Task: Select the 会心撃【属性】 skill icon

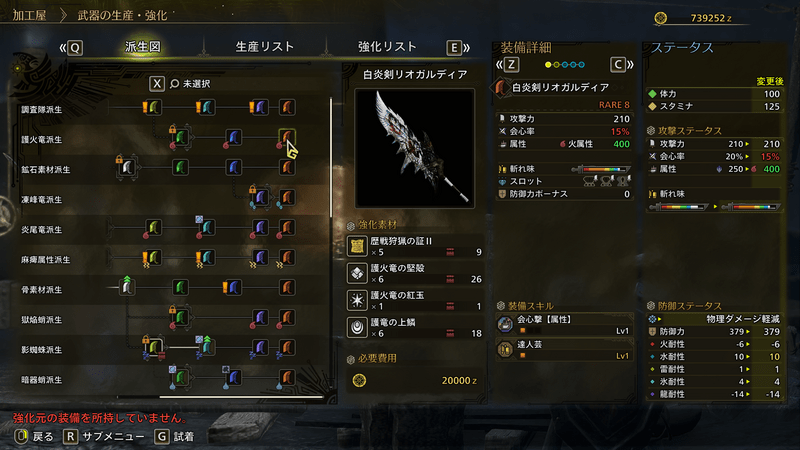Action: pyautogui.click(x=505, y=324)
